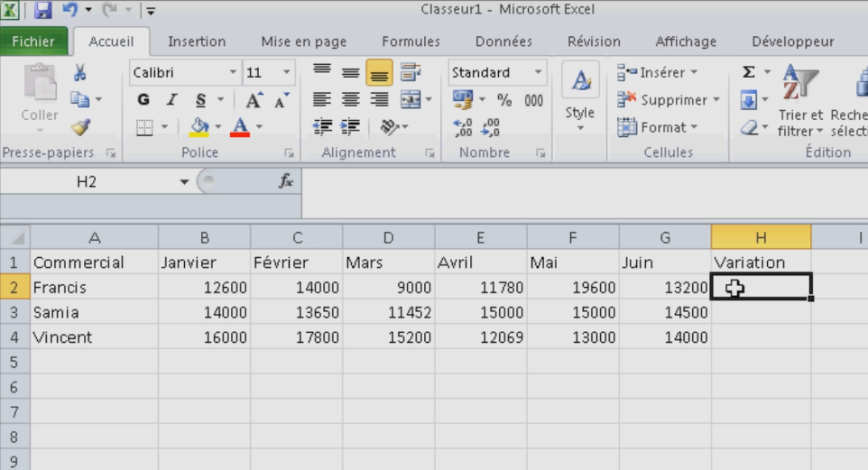Click the Cut scissors icon
The height and width of the screenshot is (470, 868).
click(x=79, y=74)
